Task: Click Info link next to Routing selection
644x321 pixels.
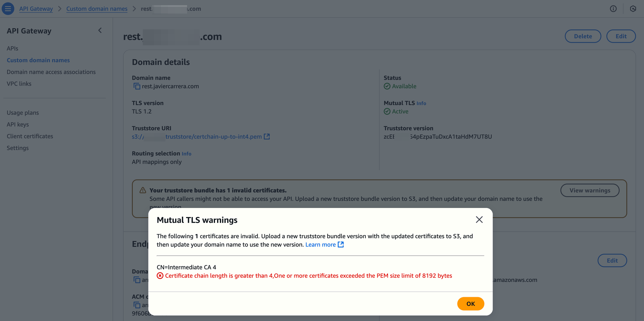Action: 186,154
